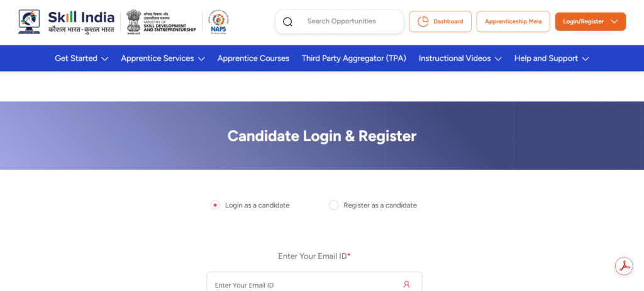644x291 pixels.
Task: Click the Dashboard pie chart icon
Action: coord(423,21)
